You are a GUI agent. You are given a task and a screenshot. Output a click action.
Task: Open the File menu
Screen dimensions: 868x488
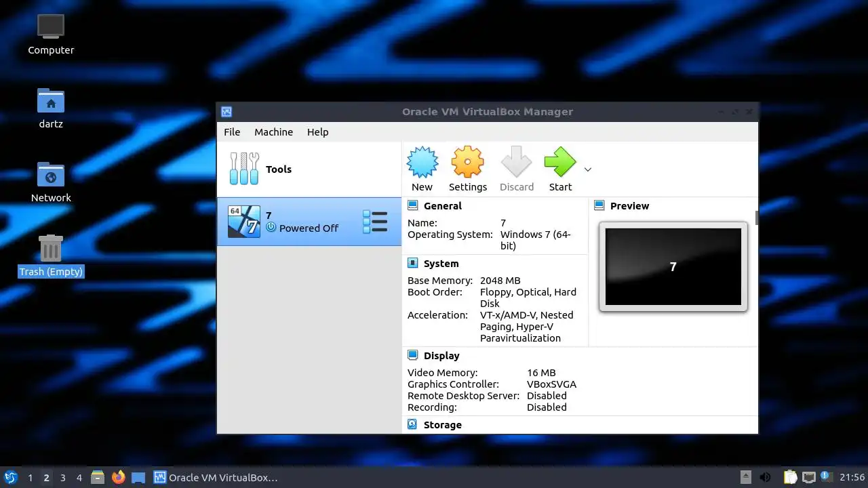pyautogui.click(x=232, y=132)
